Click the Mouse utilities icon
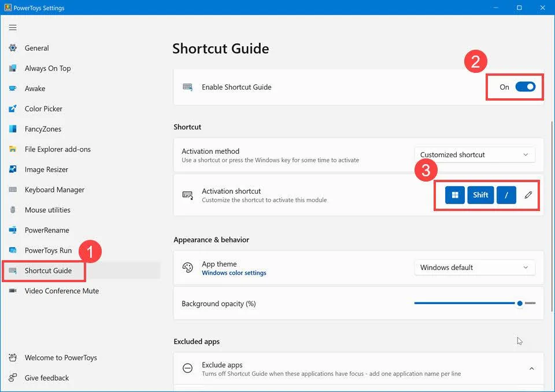This screenshot has height=392, width=555. 13,210
